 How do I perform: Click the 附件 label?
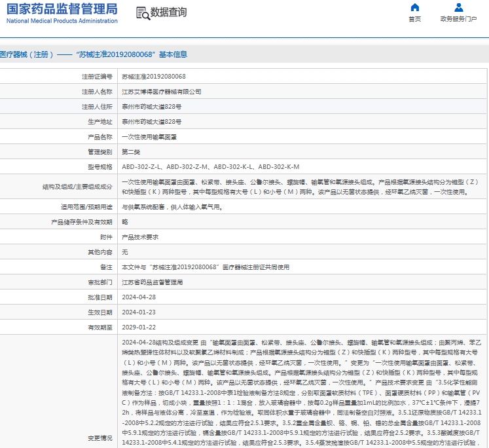[x=106, y=237]
